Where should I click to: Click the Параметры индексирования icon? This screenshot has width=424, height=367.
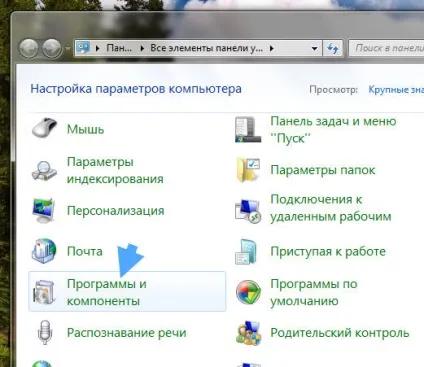[44, 171]
